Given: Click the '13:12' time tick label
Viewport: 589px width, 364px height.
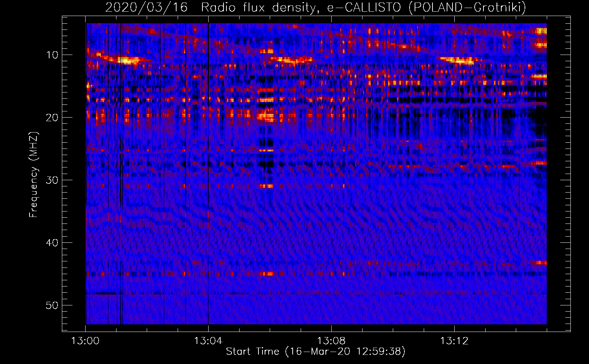Looking at the screenshot, I should (454, 341).
